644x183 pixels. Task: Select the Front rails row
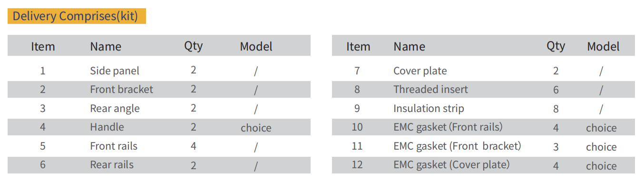(159, 146)
